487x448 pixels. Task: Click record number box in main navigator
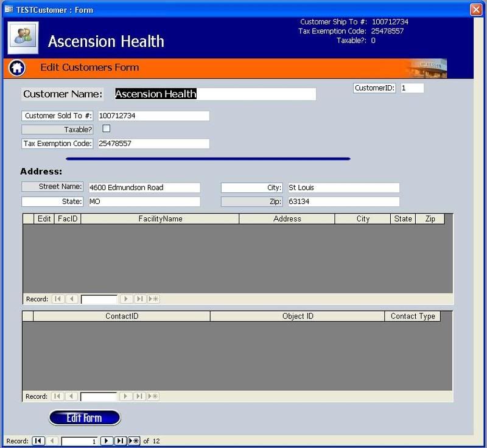coord(80,441)
